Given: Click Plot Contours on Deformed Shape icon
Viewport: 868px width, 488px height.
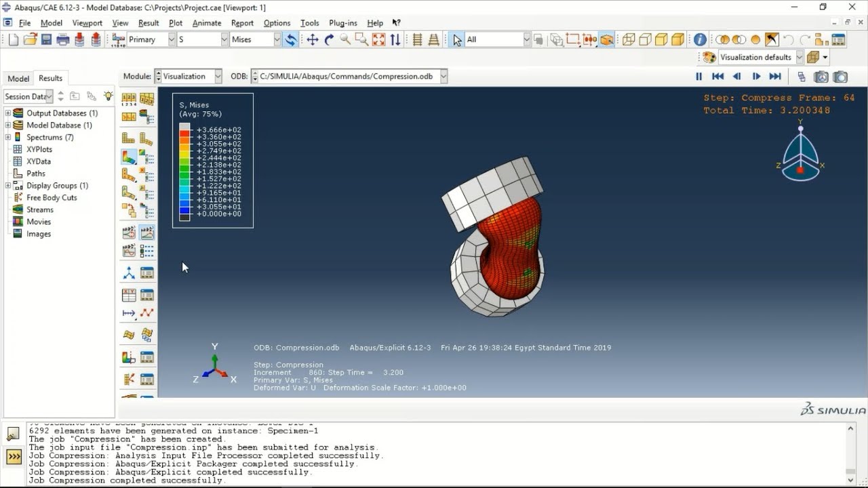Looking at the screenshot, I should pyautogui.click(x=129, y=157).
